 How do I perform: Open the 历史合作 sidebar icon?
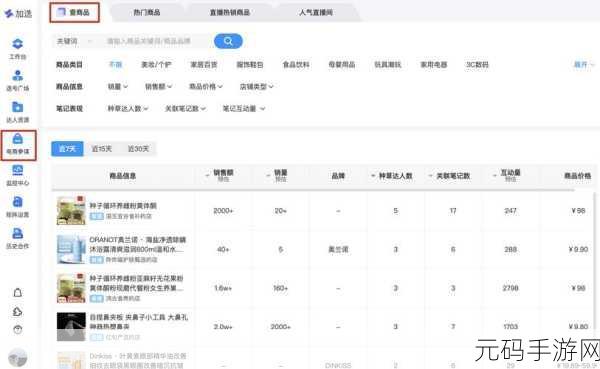[18, 233]
